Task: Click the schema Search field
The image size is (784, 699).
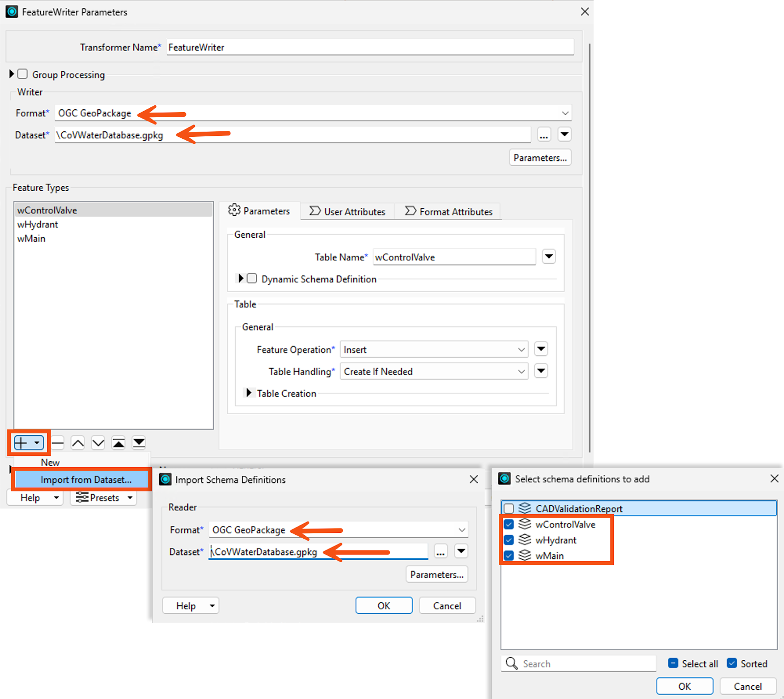Action: click(578, 663)
